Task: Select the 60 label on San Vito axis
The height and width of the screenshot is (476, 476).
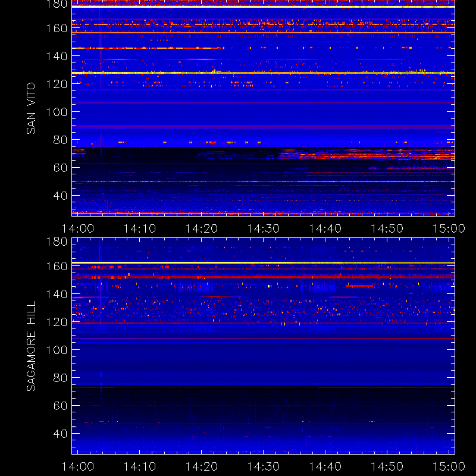Action: click(60, 168)
